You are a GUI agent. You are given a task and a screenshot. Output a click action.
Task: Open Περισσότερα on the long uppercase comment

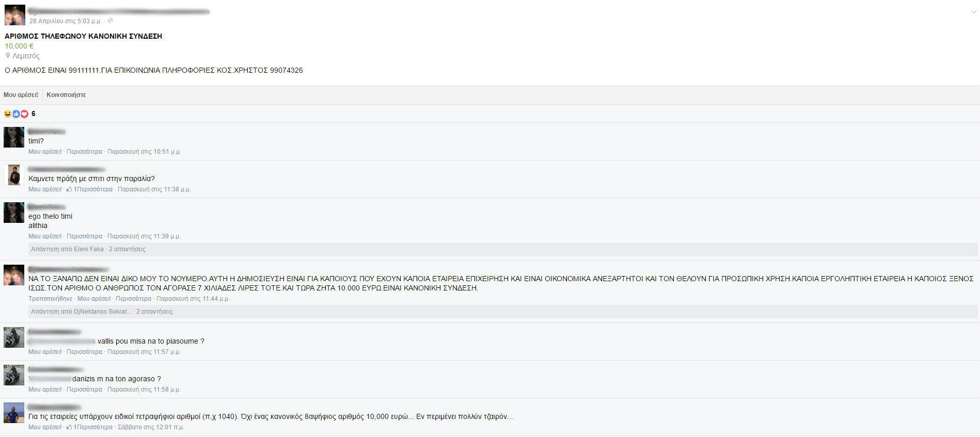tap(133, 299)
